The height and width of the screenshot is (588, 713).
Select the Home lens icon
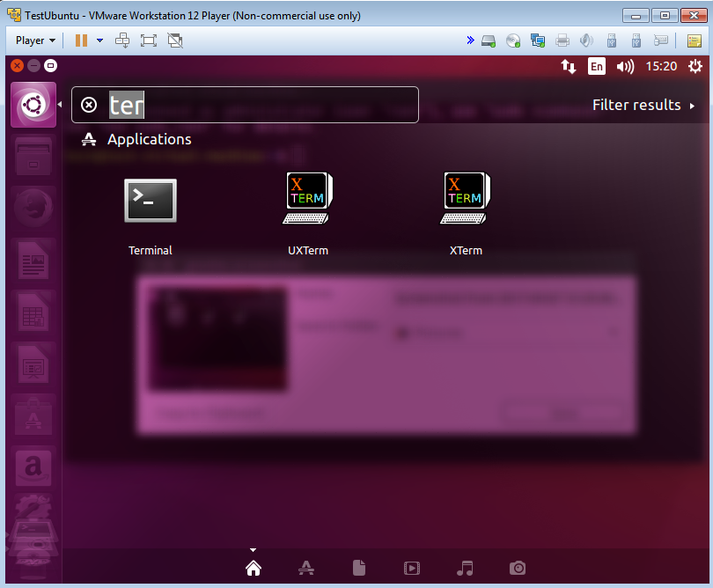tap(254, 568)
